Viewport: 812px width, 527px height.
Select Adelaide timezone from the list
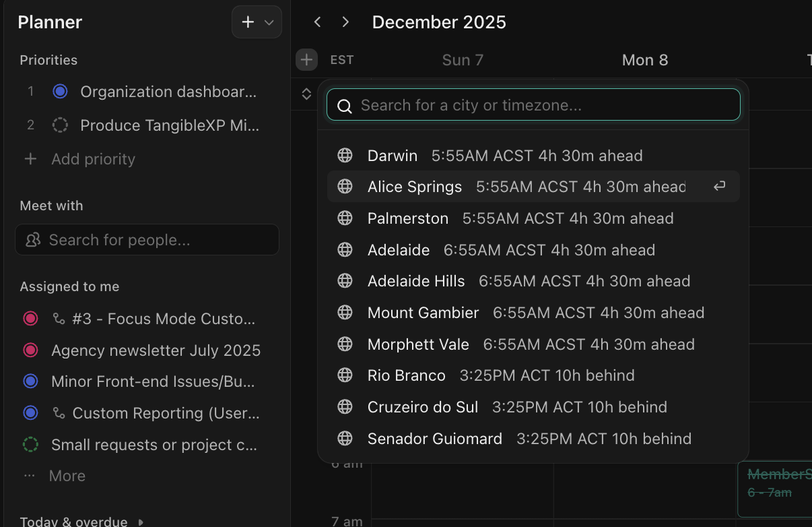tap(399, 250)
